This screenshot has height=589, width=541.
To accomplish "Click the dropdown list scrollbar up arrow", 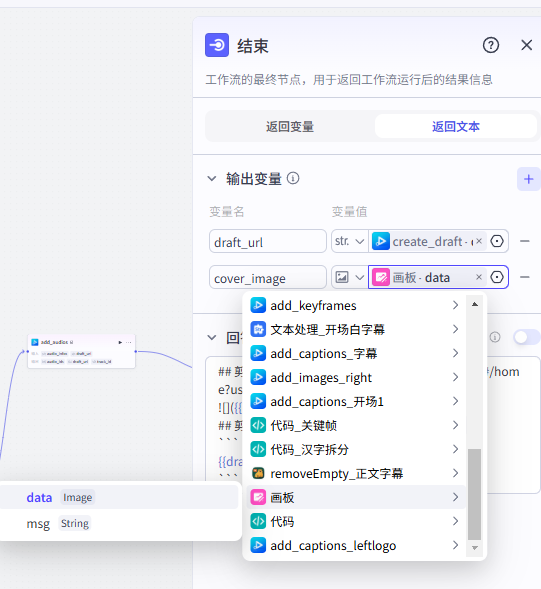I will pyautogui.click(x=475, y=304).
